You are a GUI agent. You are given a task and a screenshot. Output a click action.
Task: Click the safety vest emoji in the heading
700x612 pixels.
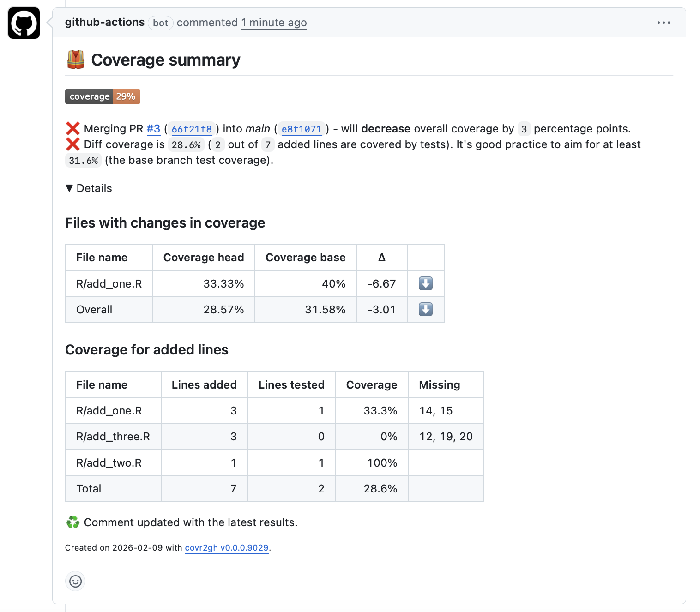point(75,59)
